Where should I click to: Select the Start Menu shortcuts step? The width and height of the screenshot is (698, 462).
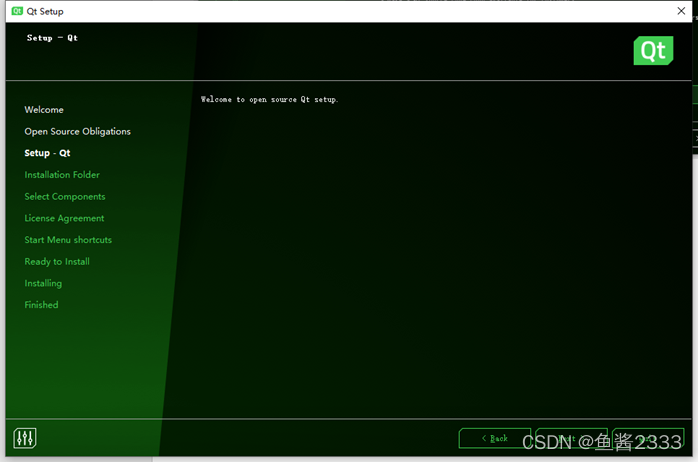[x=68, y=240]
